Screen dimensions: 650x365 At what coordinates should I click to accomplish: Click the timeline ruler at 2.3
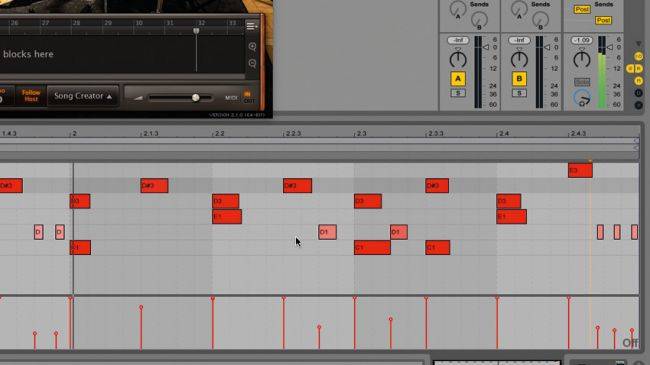click(361, 134)
